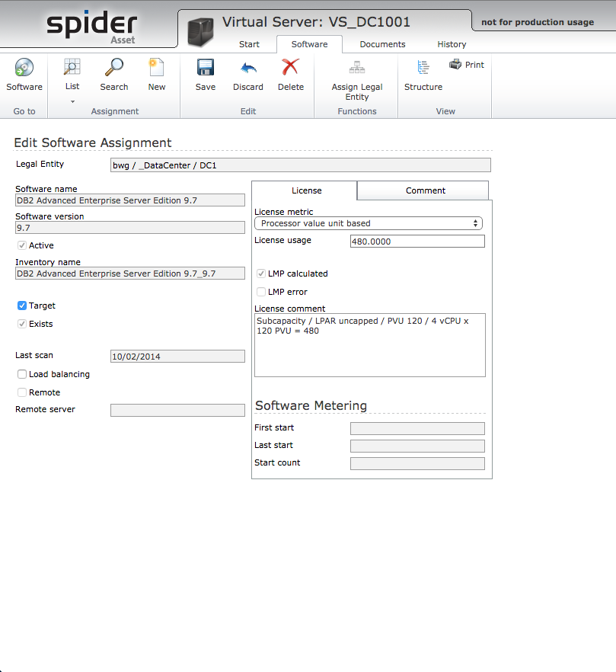Open the License metric dropdown
The image size is (616, 672).
click(x=369, y=223)
